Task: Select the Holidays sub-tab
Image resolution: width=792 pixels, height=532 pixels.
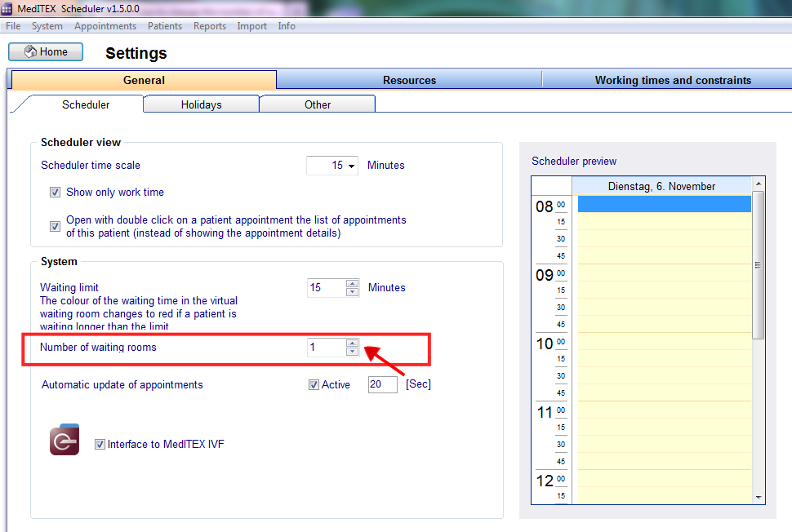Action: 201,104
